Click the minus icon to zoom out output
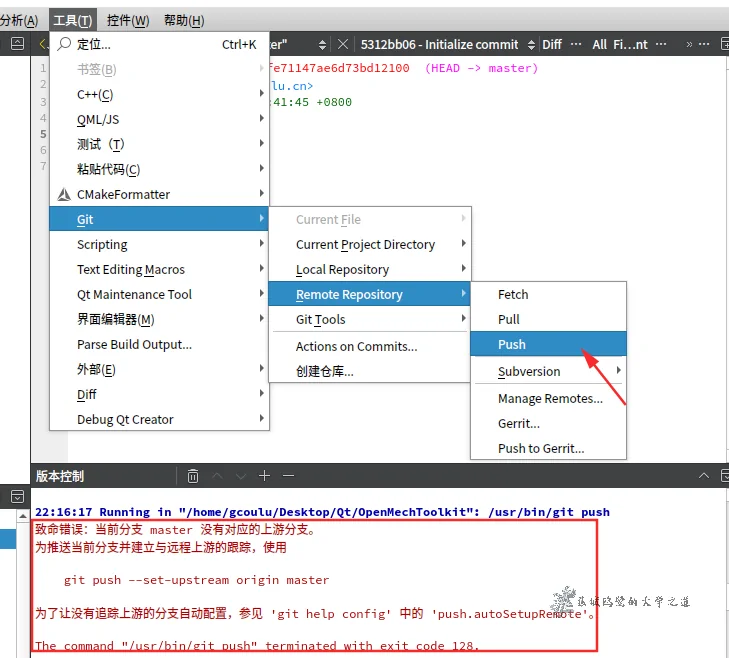The width and height of the screenshot is (729, 658). pos(289,476)
